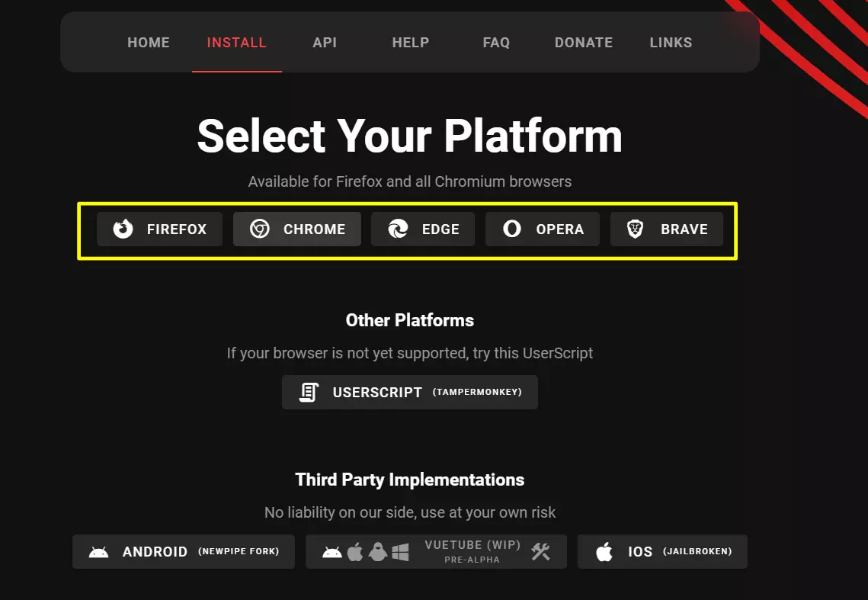Select the active Install tab
This screenshot has height=600, width=868.
(237, 43)
